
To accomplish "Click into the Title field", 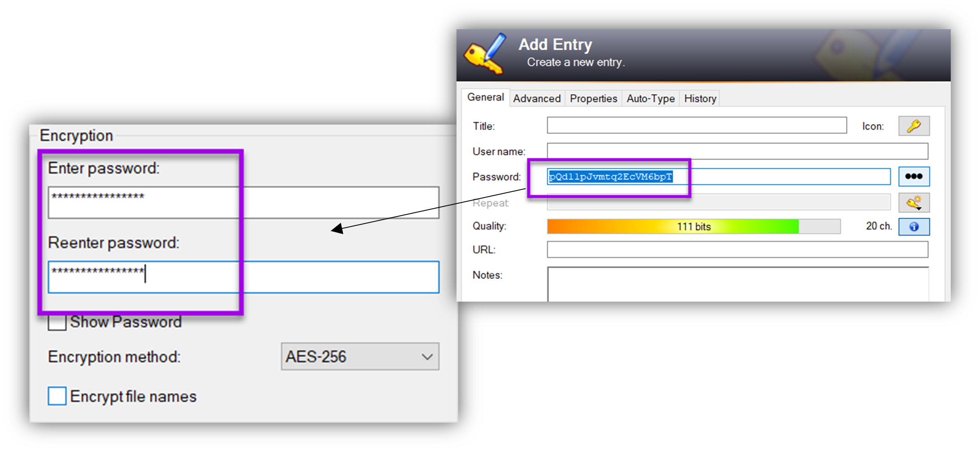I will coord(696,125).
